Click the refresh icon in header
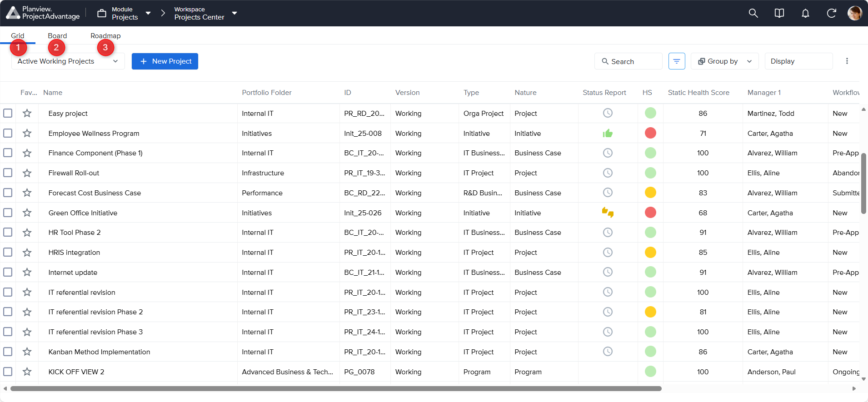 (x=831, y=13)
